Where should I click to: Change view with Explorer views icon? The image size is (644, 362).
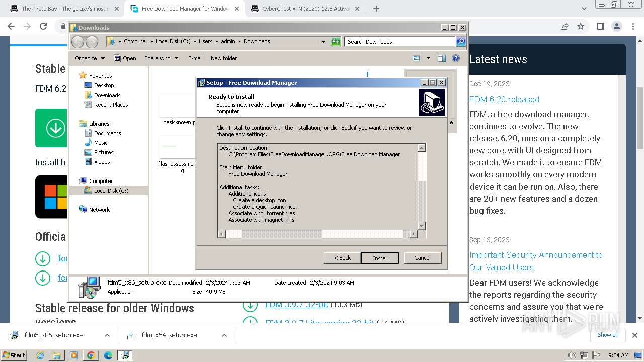click(416, 58)
